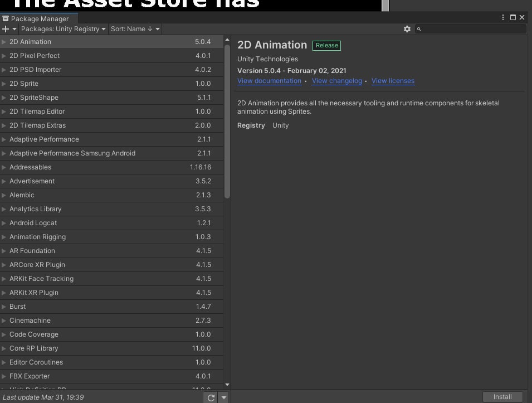
Task: Select the ARKit XR Plugin package
Action: point(111,292)
